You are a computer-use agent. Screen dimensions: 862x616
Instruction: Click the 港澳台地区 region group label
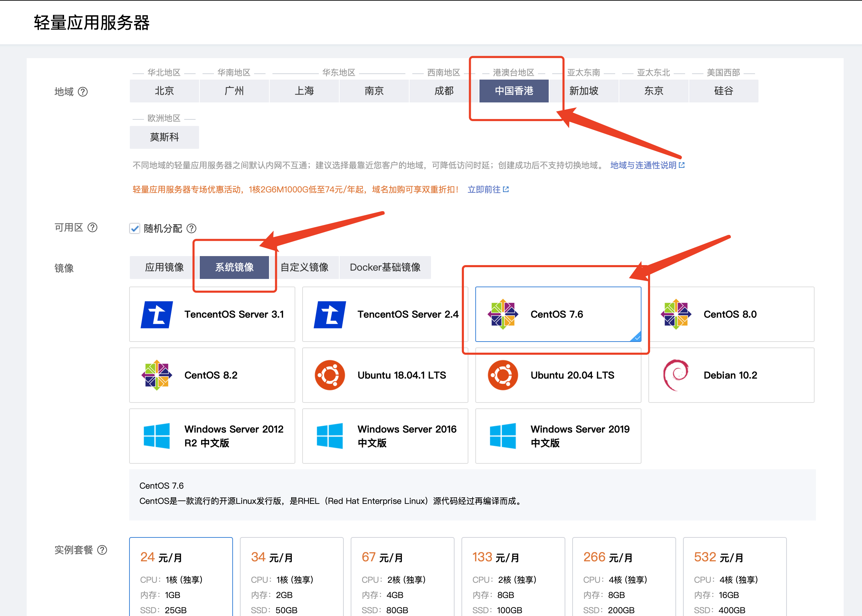tap(513, 72)
